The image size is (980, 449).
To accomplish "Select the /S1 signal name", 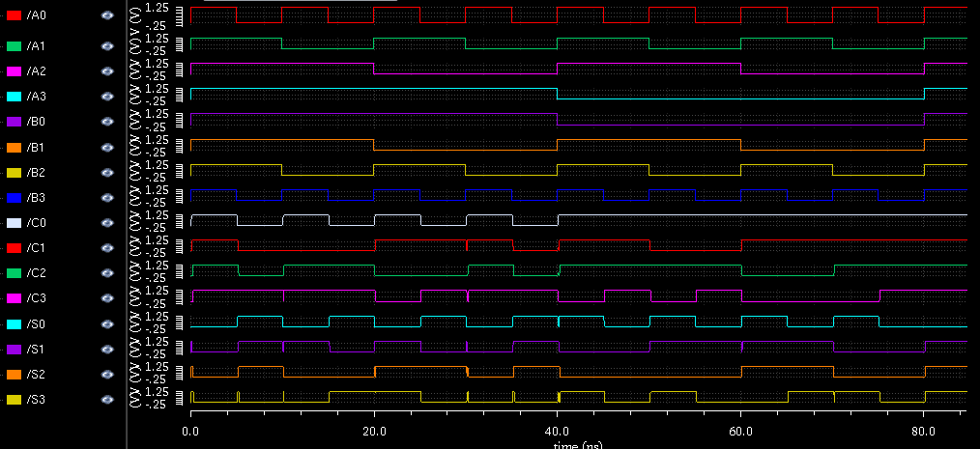I will tap(36, 349).
